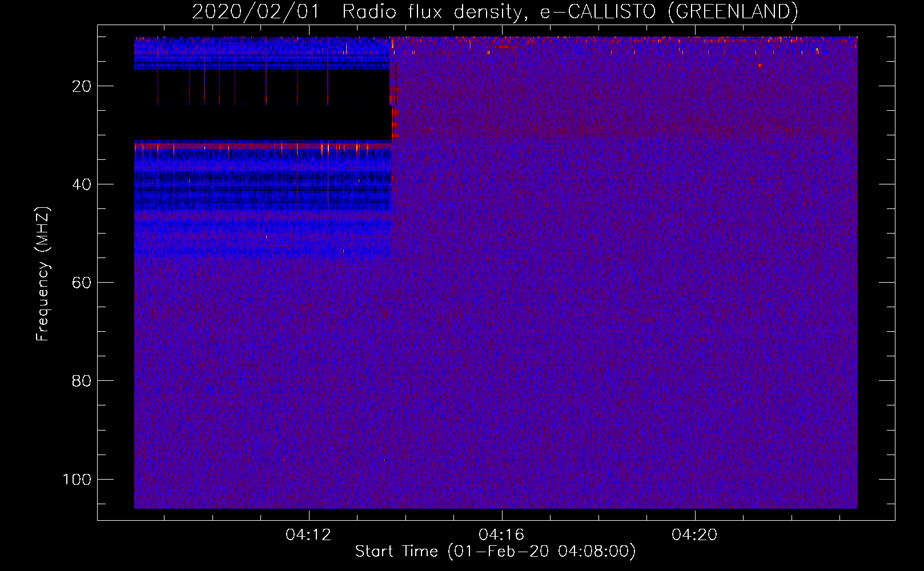The width and height of the screenshot is (924, 571).
Task: Click the 'Start Time (01-Feb-20 04:08:00)' label
Action: point(495,552)
